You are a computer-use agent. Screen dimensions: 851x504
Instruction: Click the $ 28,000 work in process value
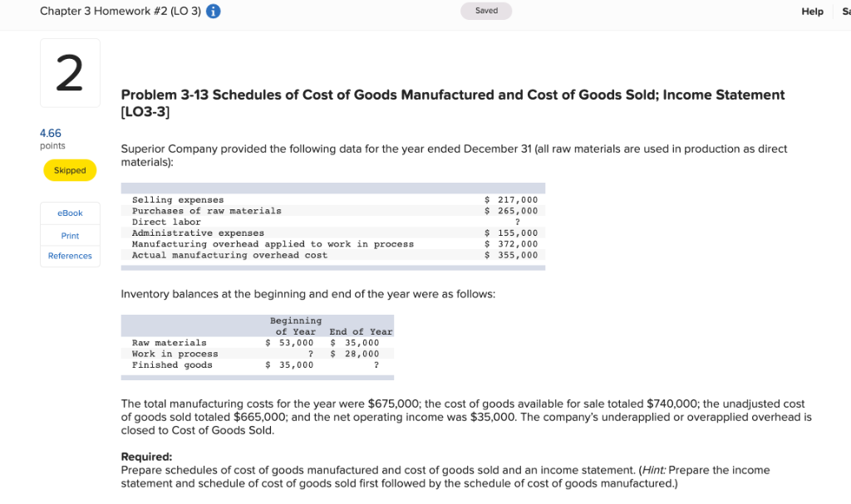pos(355,354)
